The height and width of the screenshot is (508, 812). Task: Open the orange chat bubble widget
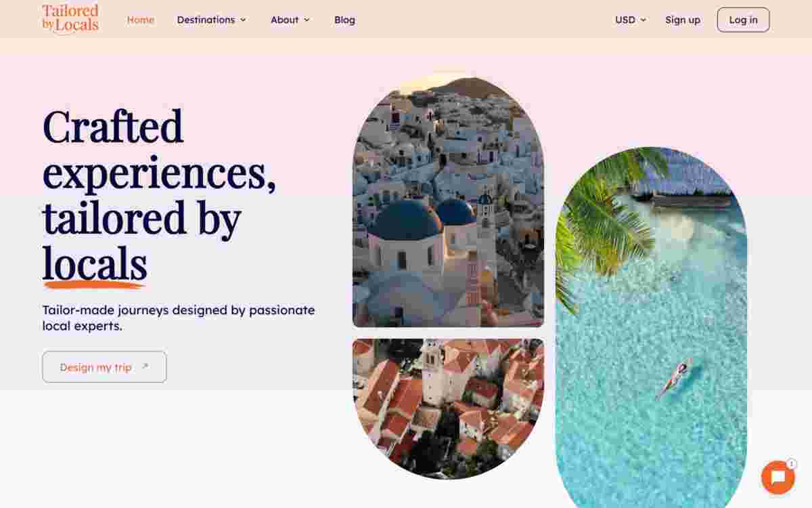pos(777,478)
